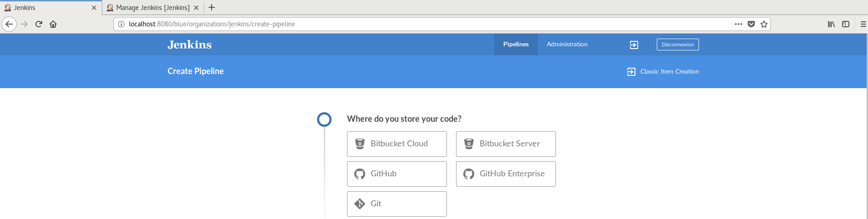Screen dimensions: 868x219
Task: Open the Classic Item Creation link
Action: click(x=669, y=72)
